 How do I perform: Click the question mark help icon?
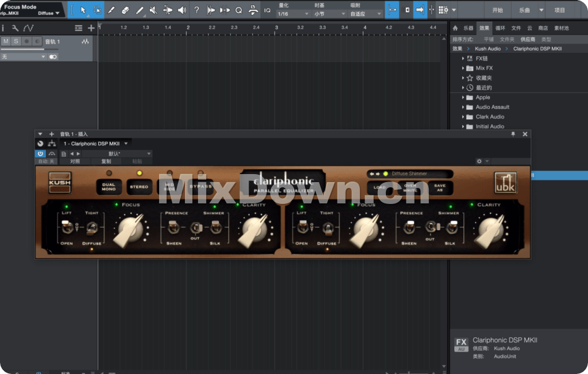pyautogui.click(x=196, y=10)
